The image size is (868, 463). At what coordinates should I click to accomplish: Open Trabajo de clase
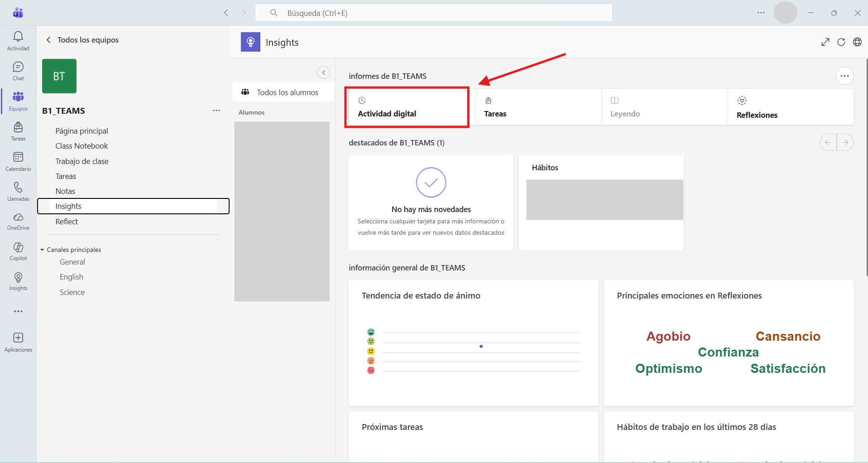(82, 161)
